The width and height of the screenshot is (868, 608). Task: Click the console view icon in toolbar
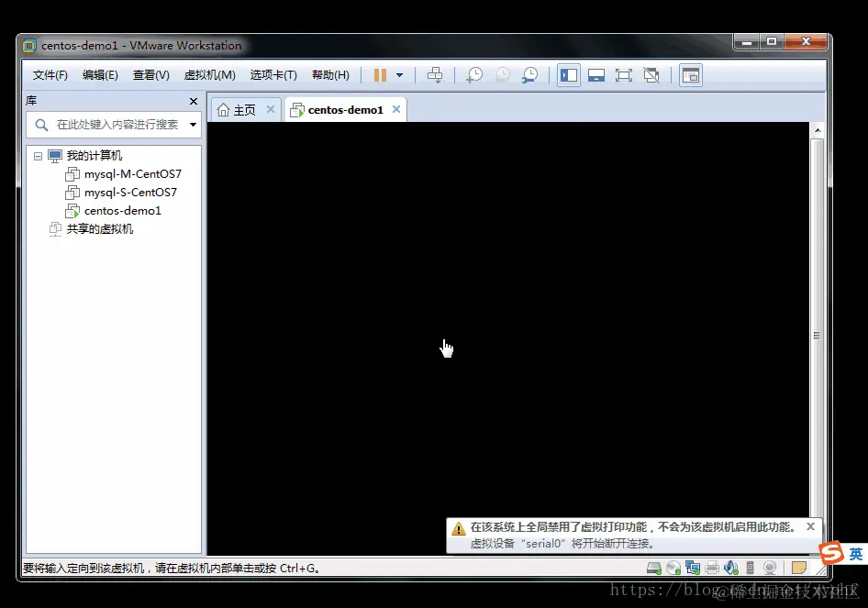point(691,75)
